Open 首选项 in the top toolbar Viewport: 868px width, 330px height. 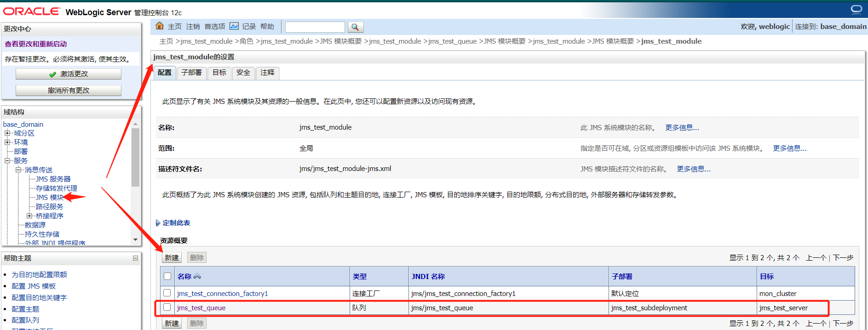(x=215, y=27)
